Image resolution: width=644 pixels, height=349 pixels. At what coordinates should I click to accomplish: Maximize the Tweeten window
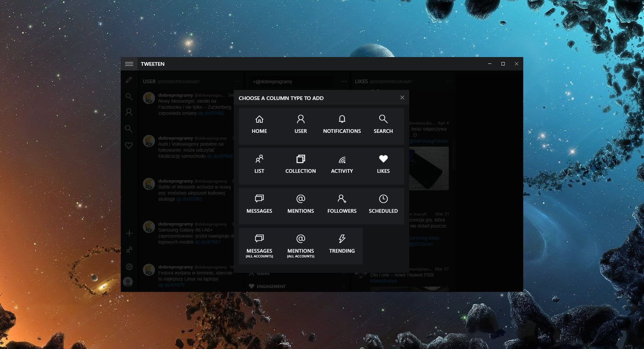[x=503, y=64]
